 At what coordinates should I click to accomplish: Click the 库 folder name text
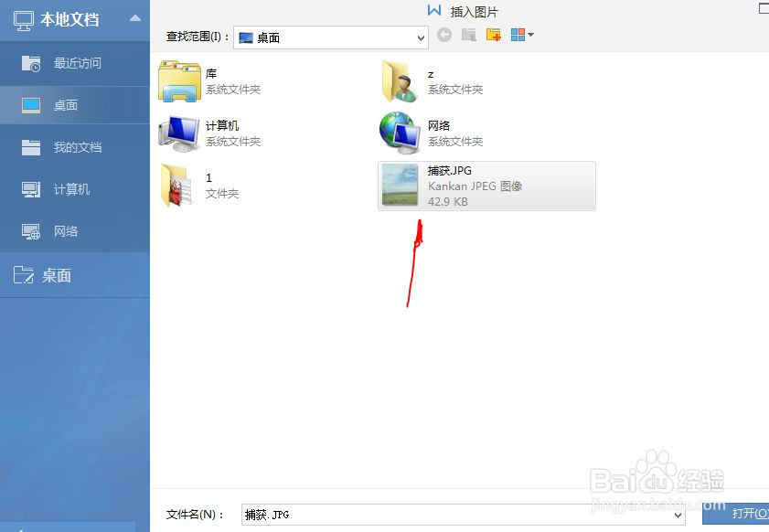[211, 73]
